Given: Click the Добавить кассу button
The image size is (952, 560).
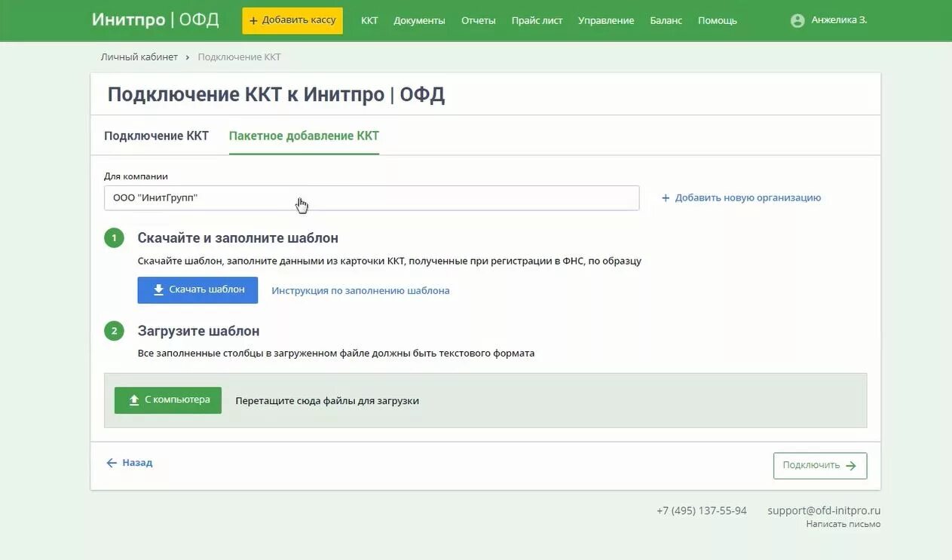Looking at the screenshot, I should pyautogui.click(x=292, y=20).
